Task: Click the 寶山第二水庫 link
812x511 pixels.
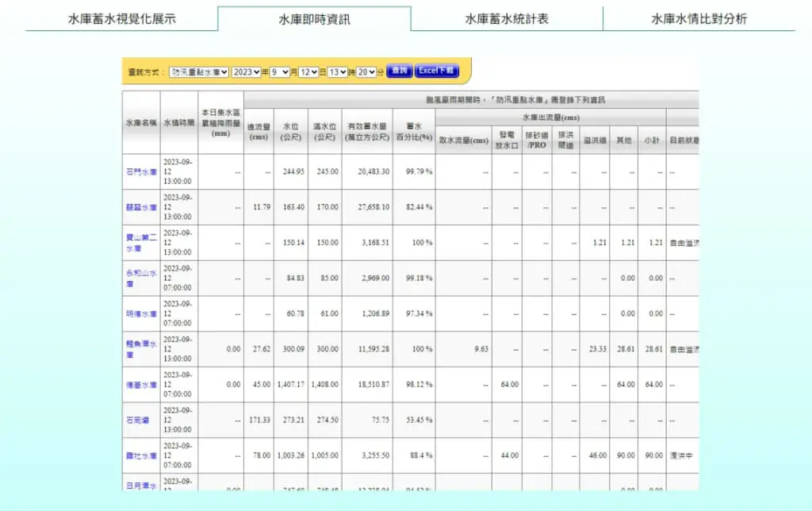Action: (x=141, y=243)
